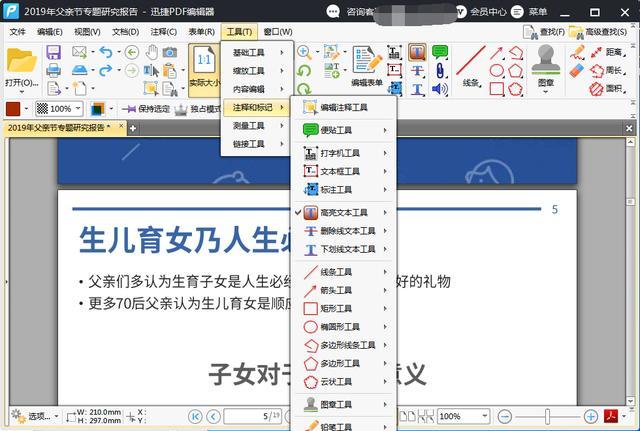Screen dimensions: 640x431
Task: Expand the 便贴工具 submenu
Action: 343,130
